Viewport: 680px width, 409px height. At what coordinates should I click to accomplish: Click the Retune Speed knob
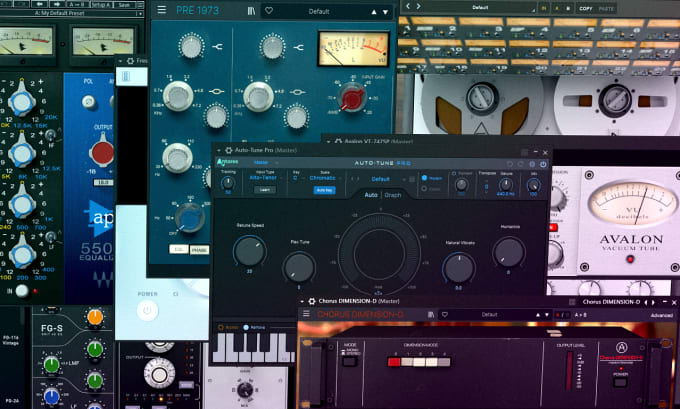[249, 251]
